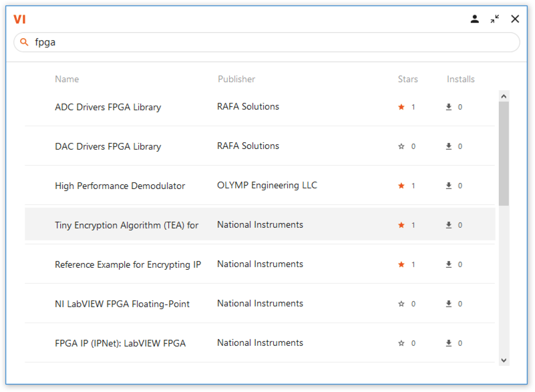Open DAC Drivers FPGA Library package
This screenshot has width=535, height=392.
(x=108, y=146)
